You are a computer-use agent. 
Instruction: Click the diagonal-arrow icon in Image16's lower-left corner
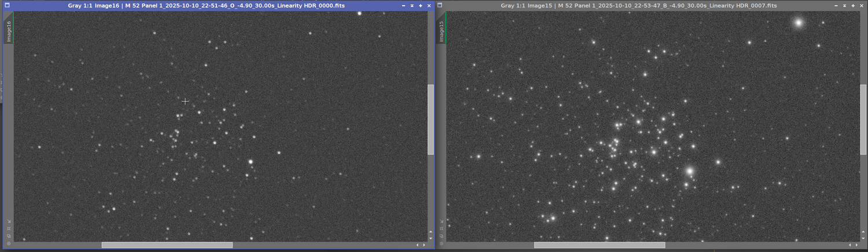9,221
